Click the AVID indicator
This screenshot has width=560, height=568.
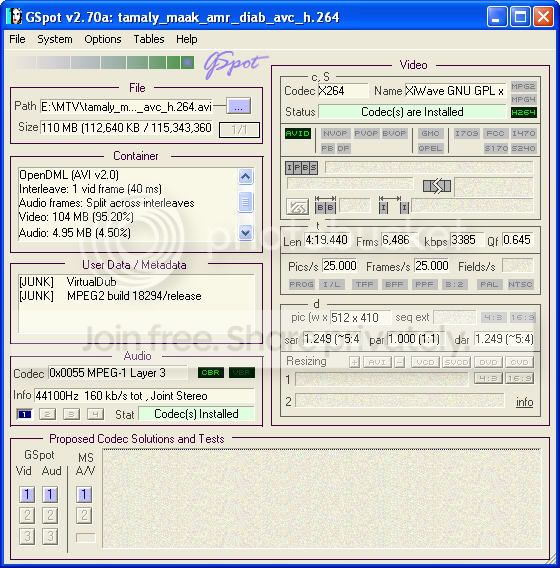[297, 133]
